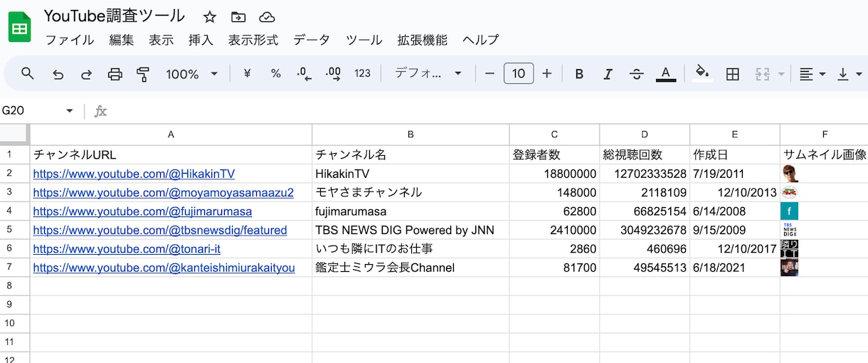This screenshot has width=868, height=363.
Task: Increase decimal places
Action: (333, 74)
